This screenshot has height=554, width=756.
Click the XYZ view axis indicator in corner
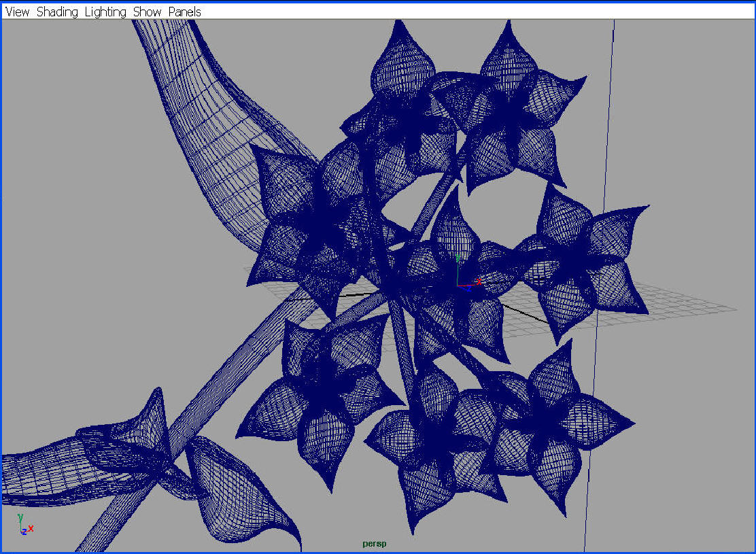tap(24, 525)
